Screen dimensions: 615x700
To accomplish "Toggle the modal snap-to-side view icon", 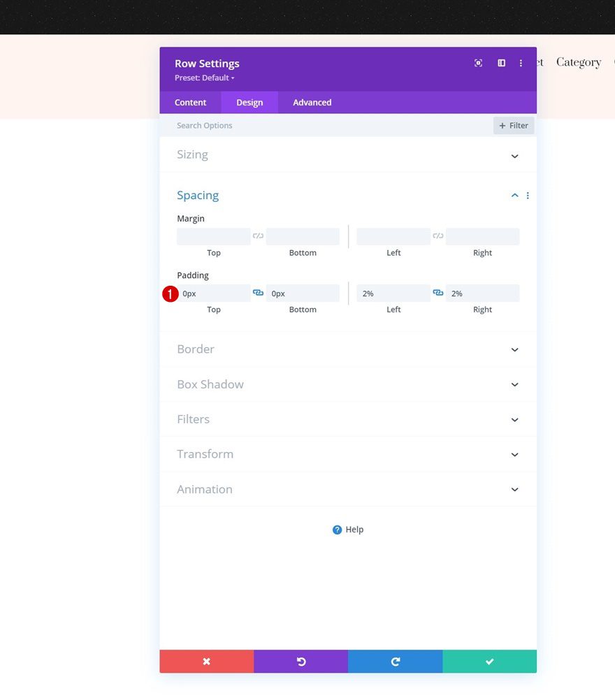I will coord(501,63).
